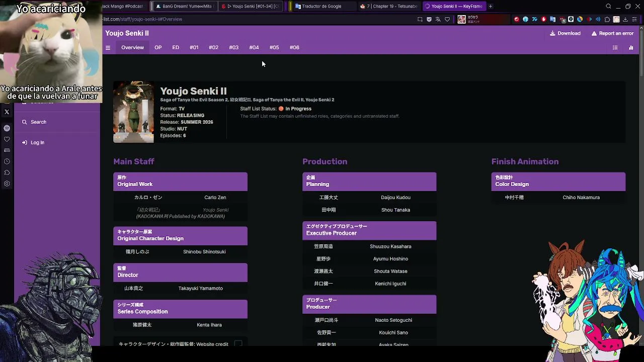Screen dimensions: 644x362
Task: Open the browser sidebar settings gear icon
Action: click(x=7, y=184)
